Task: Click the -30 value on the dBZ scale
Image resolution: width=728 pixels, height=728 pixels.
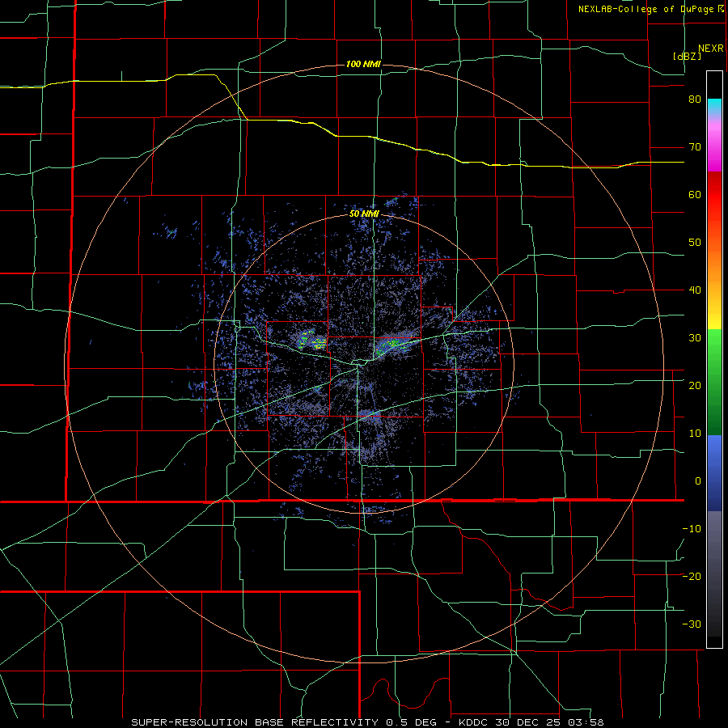Action: pos(692,624)
